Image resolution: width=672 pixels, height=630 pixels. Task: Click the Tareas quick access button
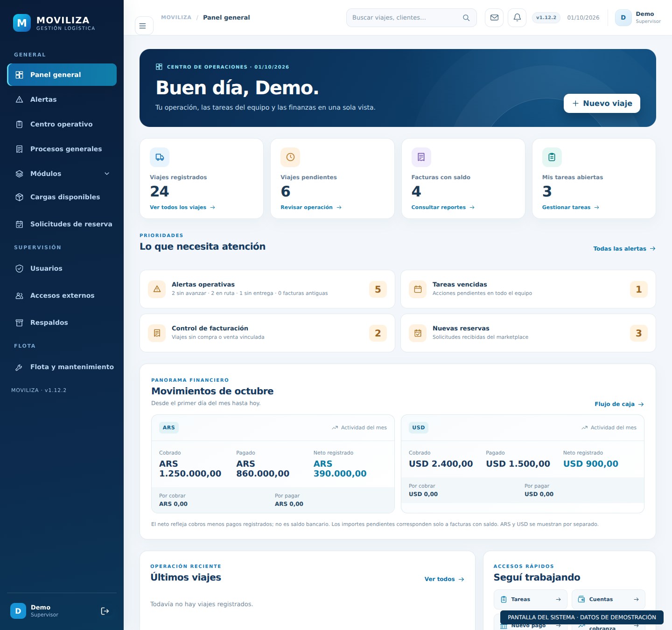[531, 599]
